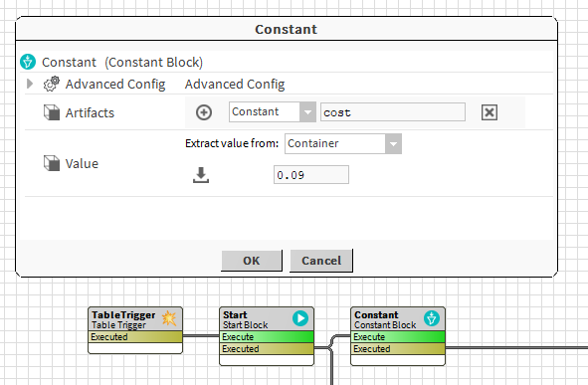Select the Start block title
Screen dimensions: 588x385
(x=235, y=315)
